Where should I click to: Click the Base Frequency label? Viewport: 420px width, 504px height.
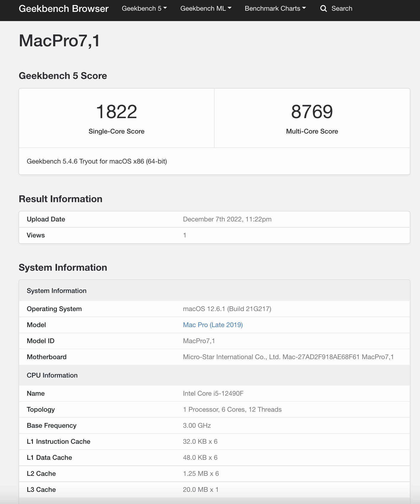52,425
